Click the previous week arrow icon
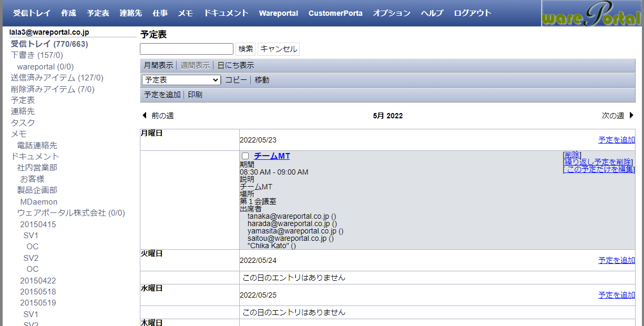Image resolution: width=644 pixels, height=326 pixels. (x=144, y=116)
